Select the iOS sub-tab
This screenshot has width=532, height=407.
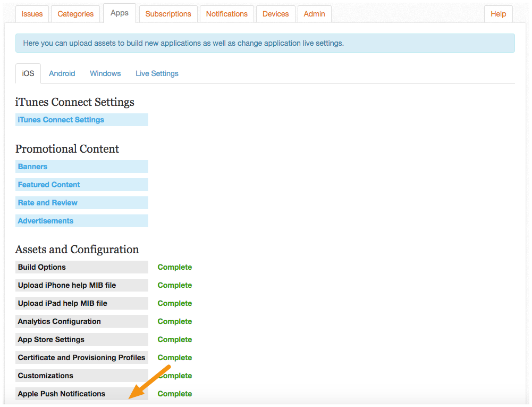tap(28, 73)
